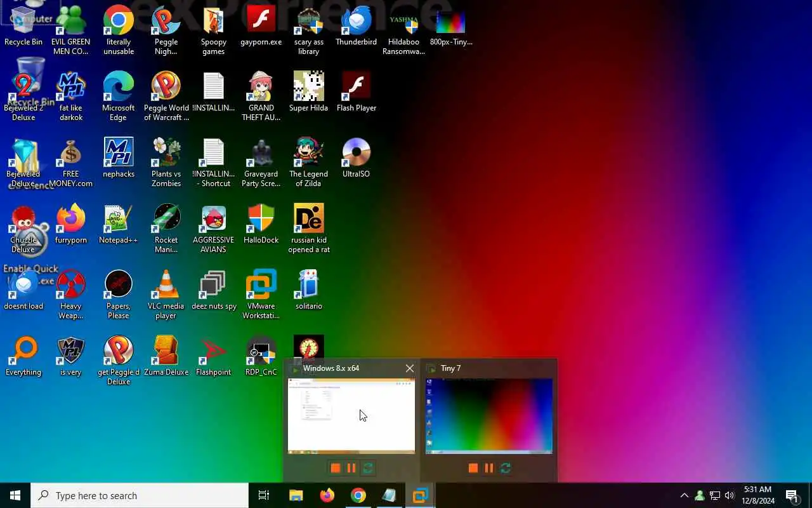This screenshot has height=508, width=812.
Task: Restart the Tiny 7 virtual machine
Action: (x=506, y=468)
